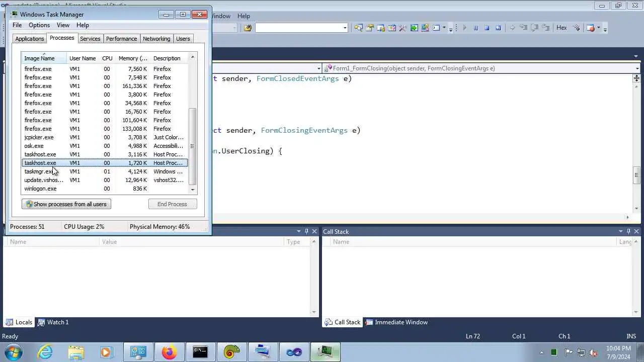
Task: Click the Find in Files folder icon
Action: [248, 28]
